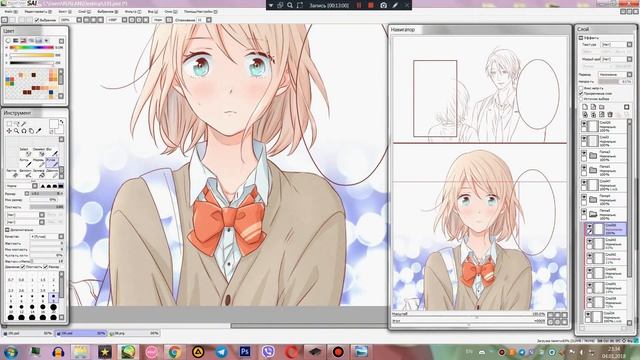Toggle the Фикс. непрозр. checkbox
Viewport: 640px width, 360px height.
click(581, 88)
